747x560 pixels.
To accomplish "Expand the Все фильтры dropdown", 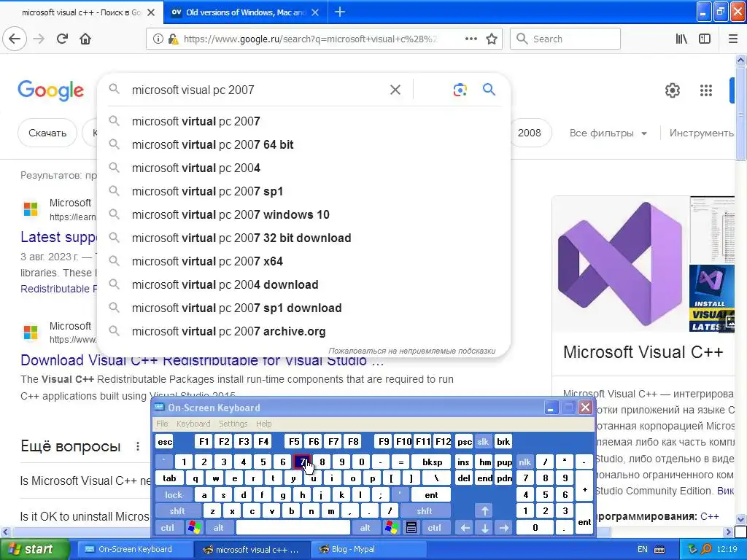I will (x=608, y=133).
